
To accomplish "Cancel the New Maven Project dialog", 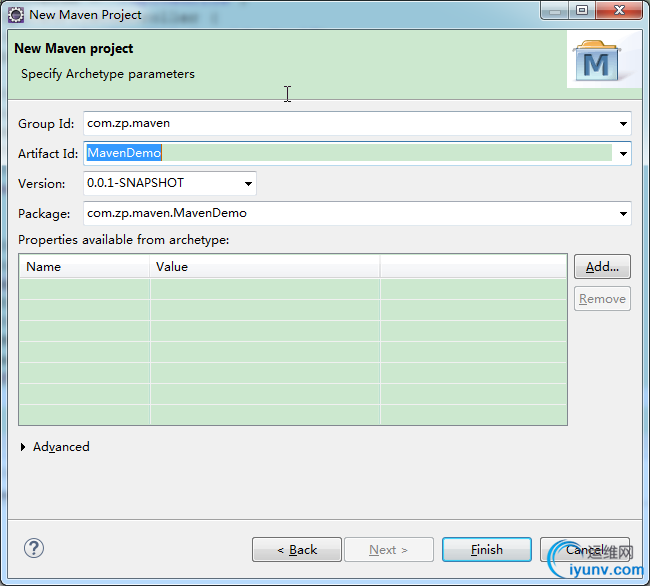I will coord(585,550).
